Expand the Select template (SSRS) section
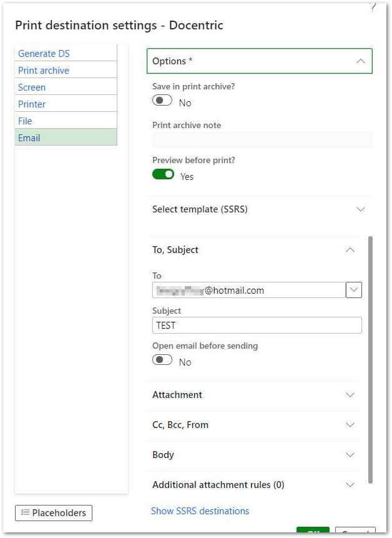Viewport: 392px width, 538px height. [x=260, y=209]
